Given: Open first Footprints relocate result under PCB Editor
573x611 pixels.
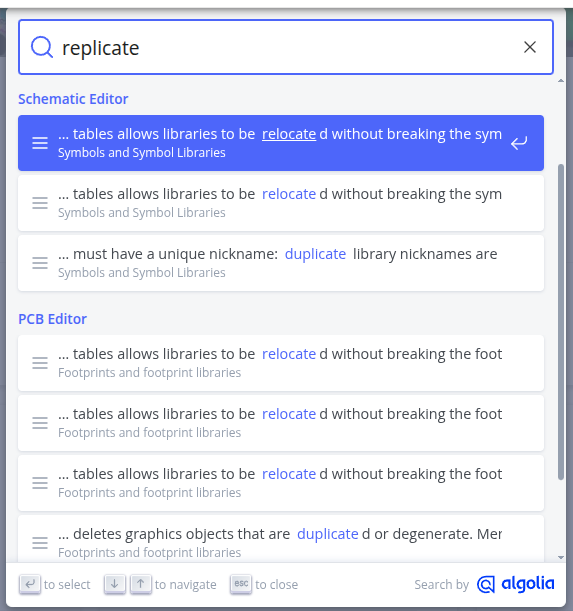Looking at the screenshot, I should click(281, 363).
